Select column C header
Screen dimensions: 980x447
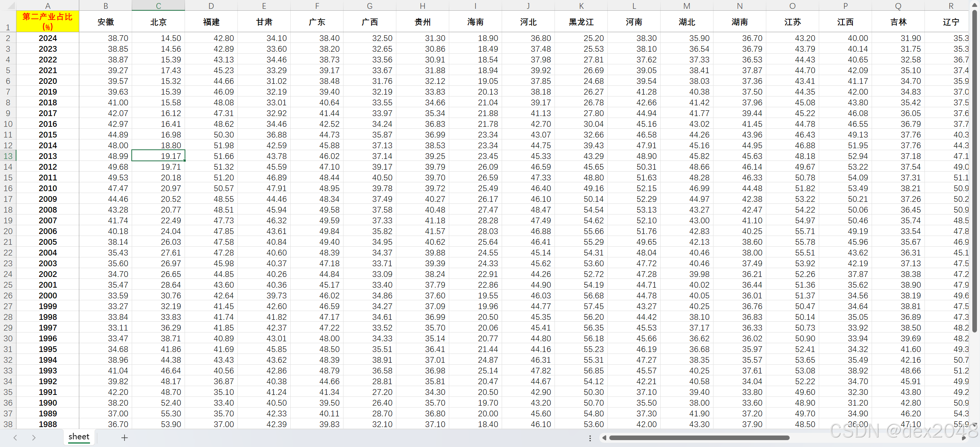tap(158, 6)
